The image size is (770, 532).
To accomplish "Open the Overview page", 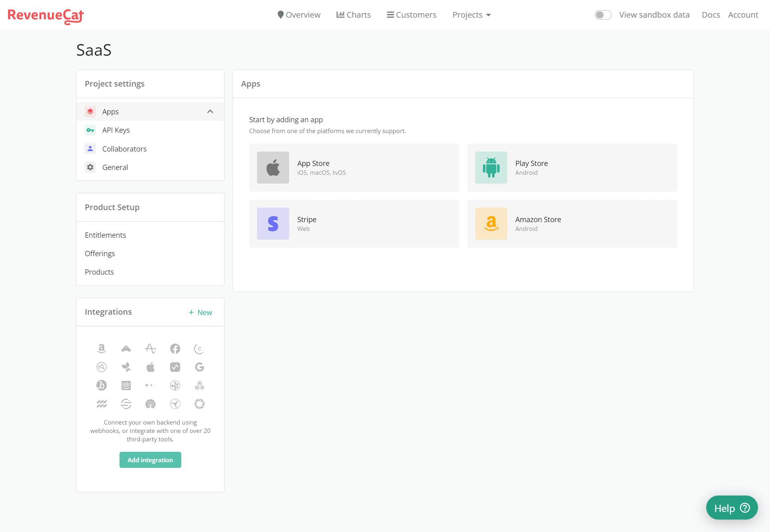I will 299,15.
